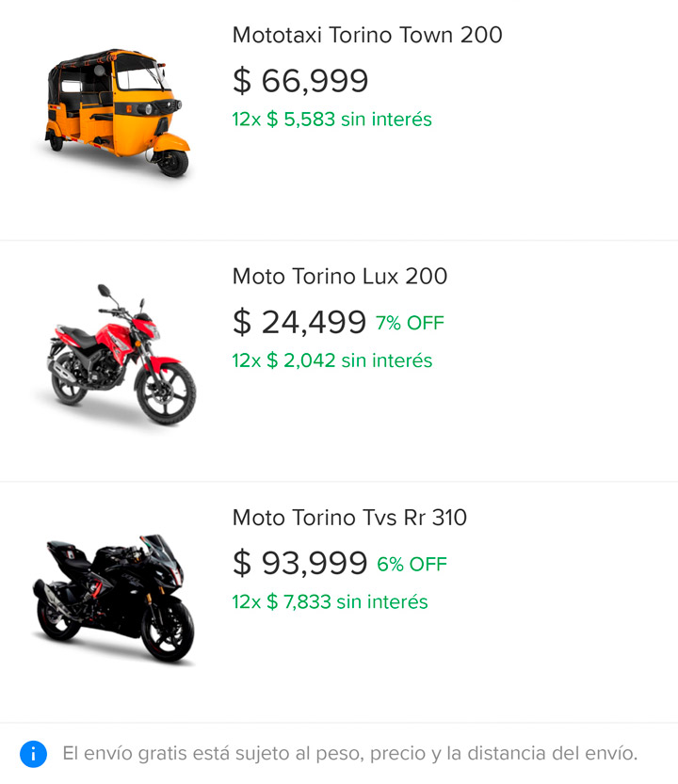Click the $ 93,999 price

pyautogui.click(x=300, y=563)
